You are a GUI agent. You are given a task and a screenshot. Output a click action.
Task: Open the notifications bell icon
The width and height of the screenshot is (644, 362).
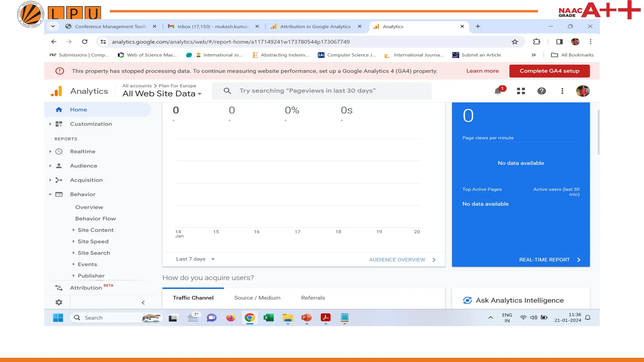pos(498,91)
